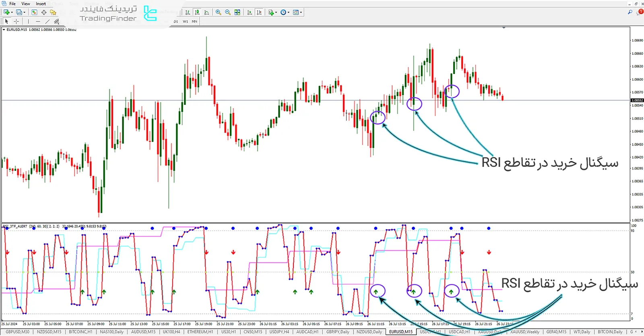
Task: Select the Horizontal Line drawing tool
Action: [x=38, y=21]
